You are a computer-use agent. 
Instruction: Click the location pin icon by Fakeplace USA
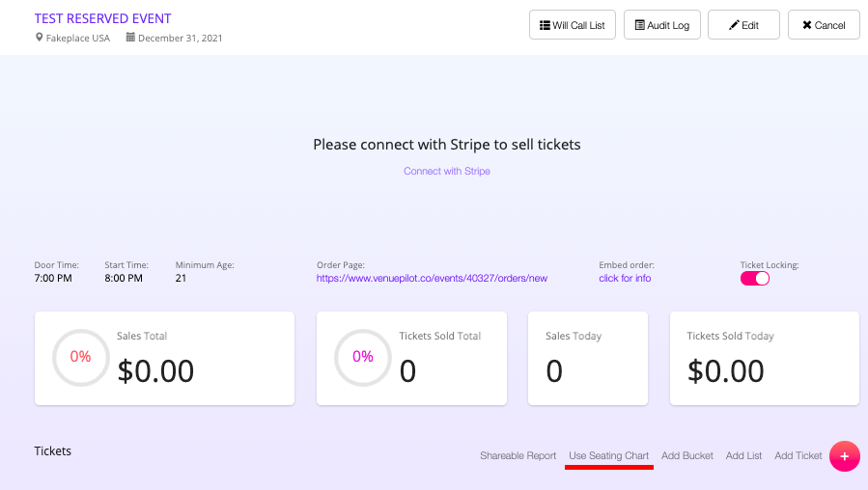39,37
